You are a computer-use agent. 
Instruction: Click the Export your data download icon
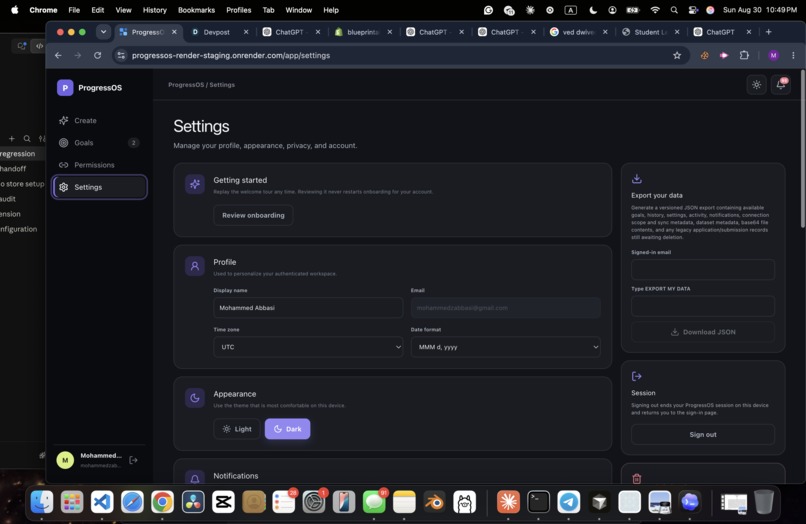[x=636, y=179]
